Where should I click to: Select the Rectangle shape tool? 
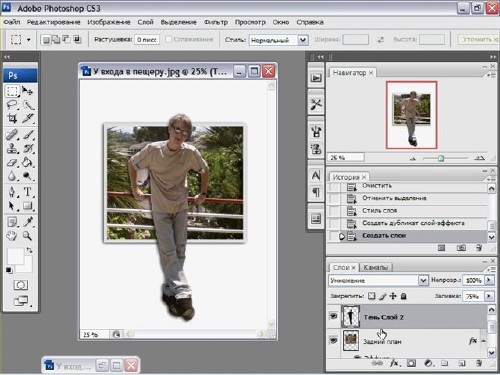tap(28, 206)
